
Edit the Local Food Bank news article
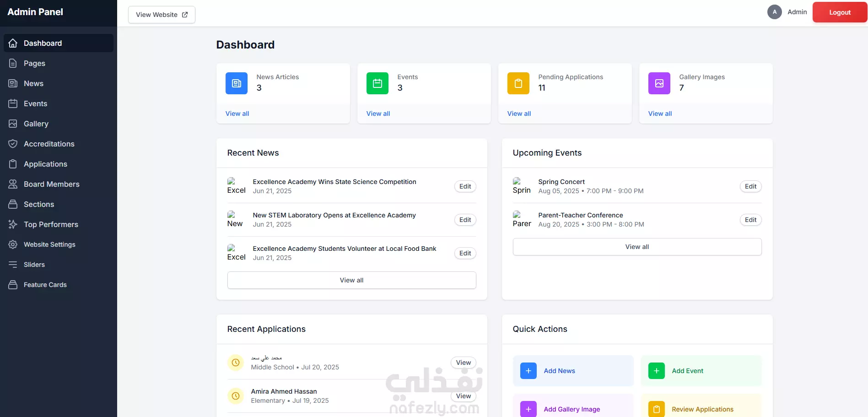pos(465,253)
